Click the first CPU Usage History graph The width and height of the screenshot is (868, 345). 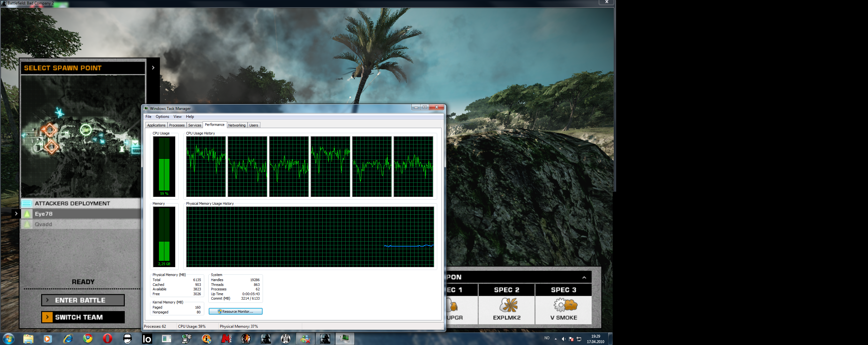point(206,167)
